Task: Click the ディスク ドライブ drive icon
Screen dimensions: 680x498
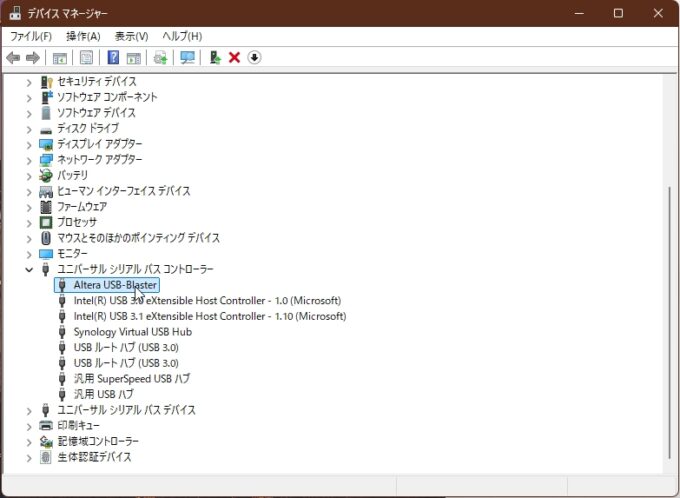Action: pos(46,129)
